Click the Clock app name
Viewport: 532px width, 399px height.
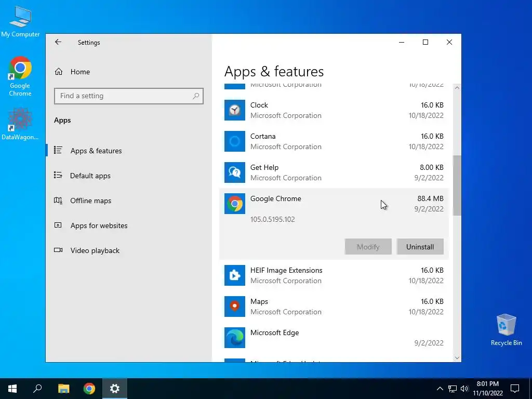pyautogui.click(x=259, y=105)
